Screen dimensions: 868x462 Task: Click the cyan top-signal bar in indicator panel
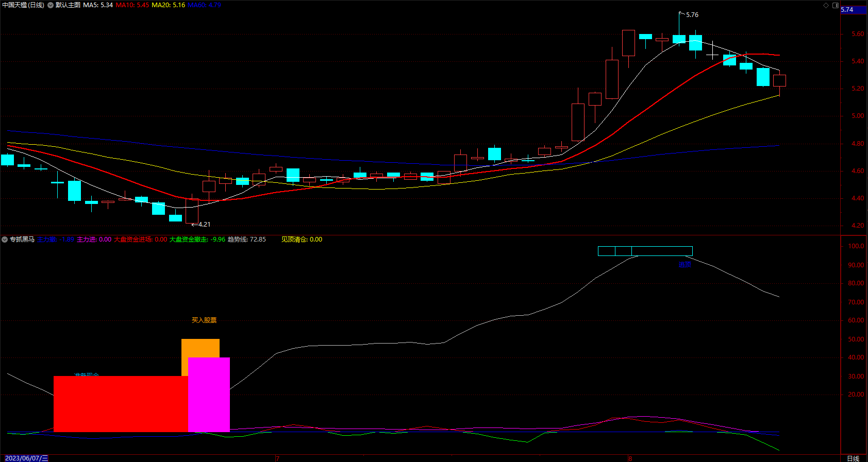pos(645,251)
